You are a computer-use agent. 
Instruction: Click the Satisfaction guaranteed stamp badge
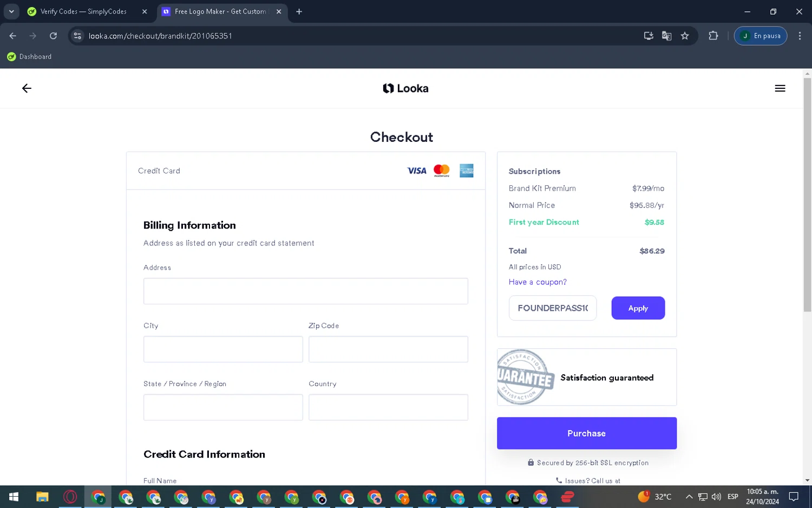pyautogui.click(x=526, y=377)
